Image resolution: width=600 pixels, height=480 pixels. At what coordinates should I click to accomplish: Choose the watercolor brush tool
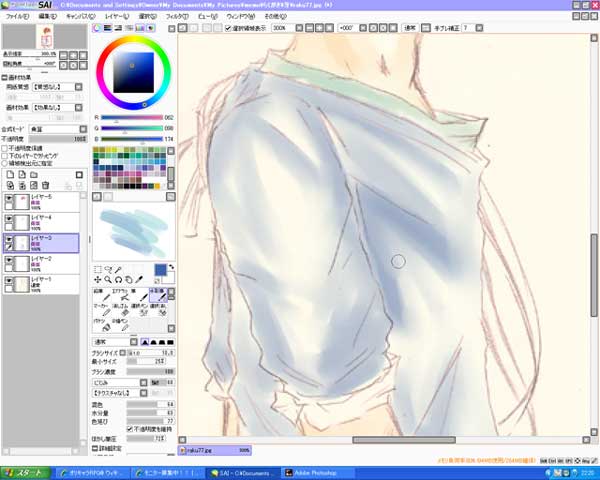(158, 295)
